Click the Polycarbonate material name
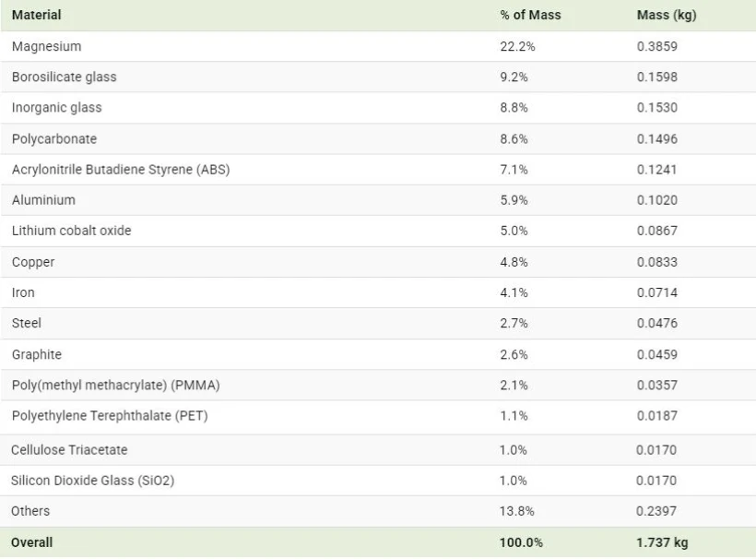Image resolution: width=756 pixels, height=559 pixels. tap(54, 139)
